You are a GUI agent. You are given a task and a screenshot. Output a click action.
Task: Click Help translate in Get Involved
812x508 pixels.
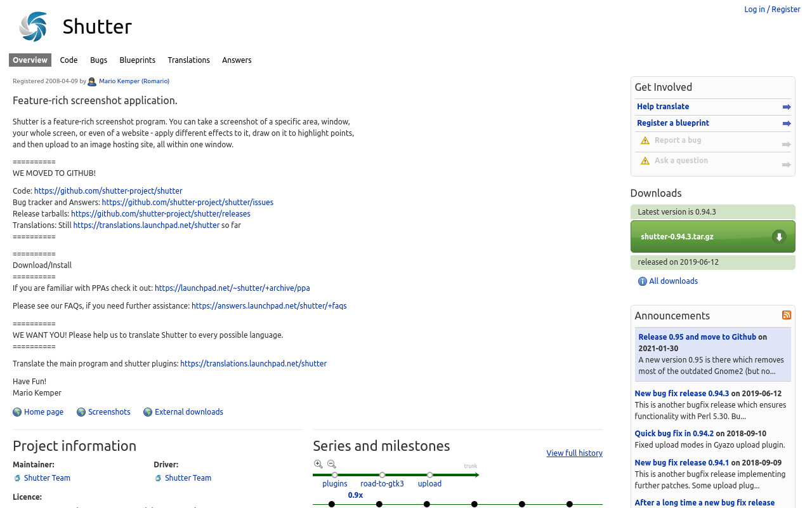tap(663, 107)
